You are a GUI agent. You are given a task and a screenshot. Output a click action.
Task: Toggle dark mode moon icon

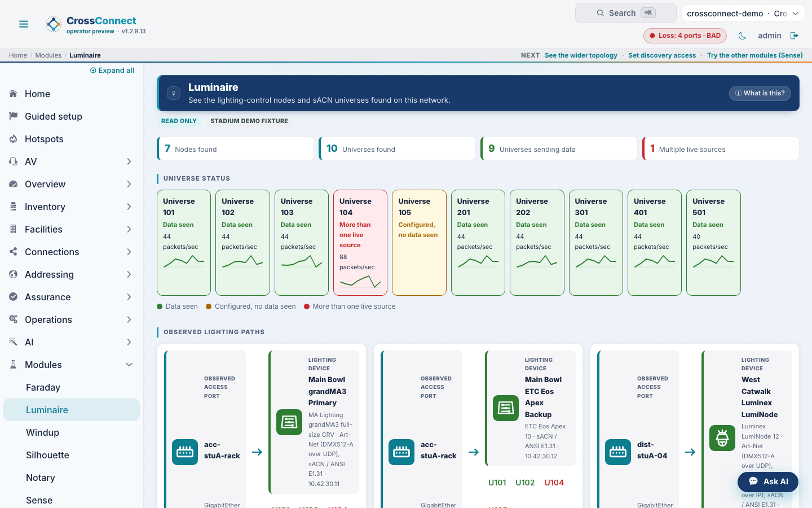coord(742,36)
